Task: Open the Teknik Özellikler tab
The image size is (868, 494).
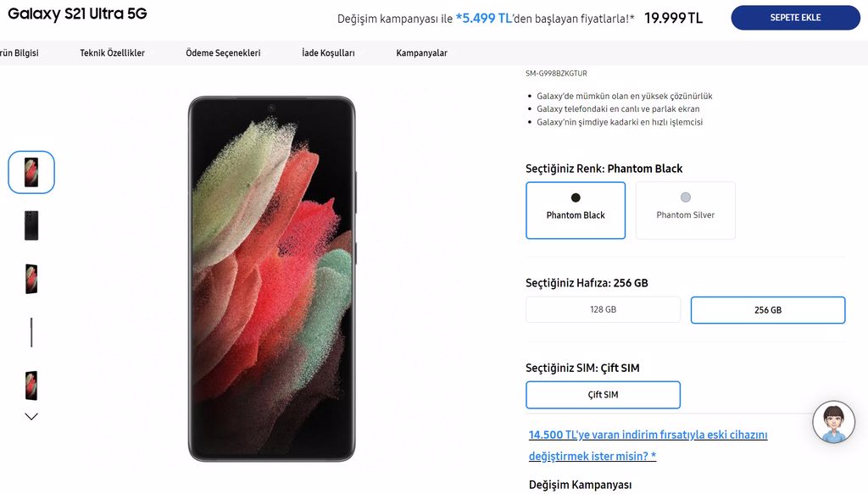Action: [x=113, y=53]
